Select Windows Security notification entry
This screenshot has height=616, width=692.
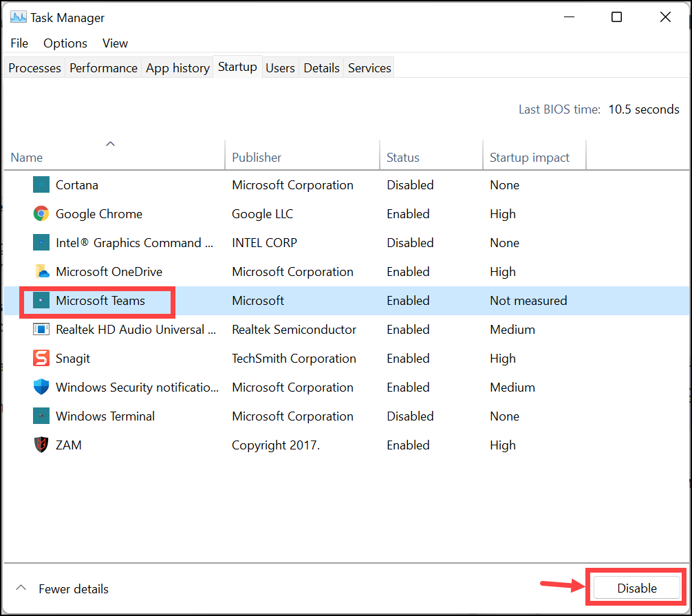(x=137, y=387)
